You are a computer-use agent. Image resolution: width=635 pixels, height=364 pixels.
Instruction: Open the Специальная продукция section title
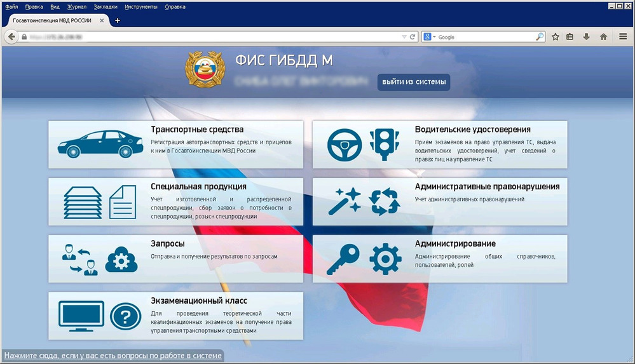pos(198,187)
